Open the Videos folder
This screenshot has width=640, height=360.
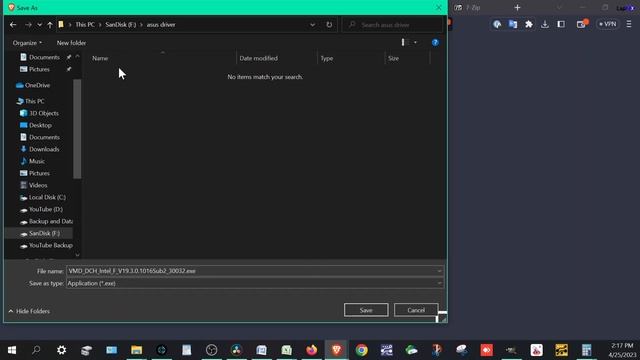point(34,185)
